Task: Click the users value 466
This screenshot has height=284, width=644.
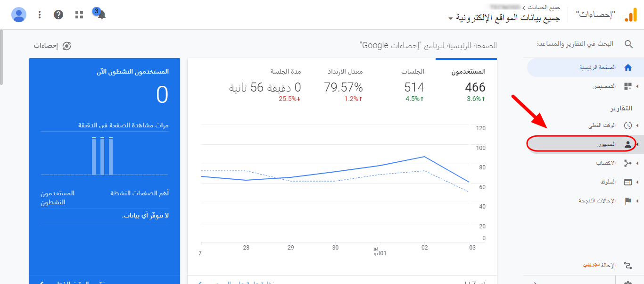Action: pyautogui.click(x=475, y=87)
